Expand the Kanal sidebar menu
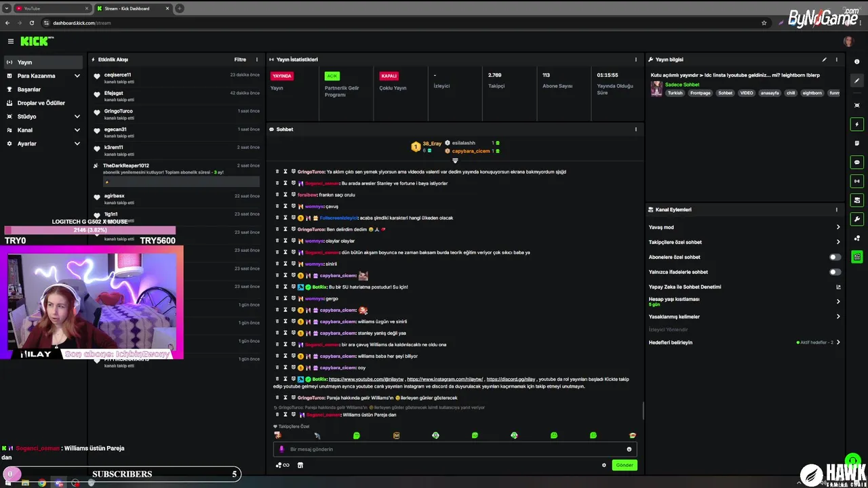The height and width of the screenshot is (488, 868). 43,130
